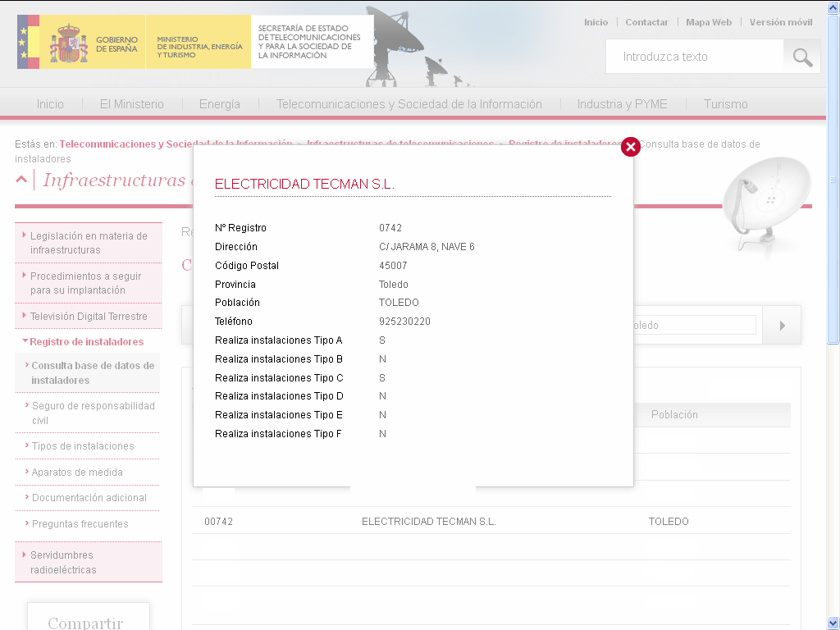Switch to Versión móvil
This screenshot has height=630, width=840.
click(x=781, y=22)
